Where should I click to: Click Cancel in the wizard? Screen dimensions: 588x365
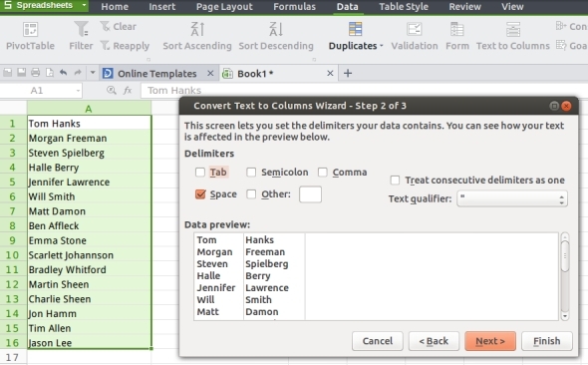[378, 341]
